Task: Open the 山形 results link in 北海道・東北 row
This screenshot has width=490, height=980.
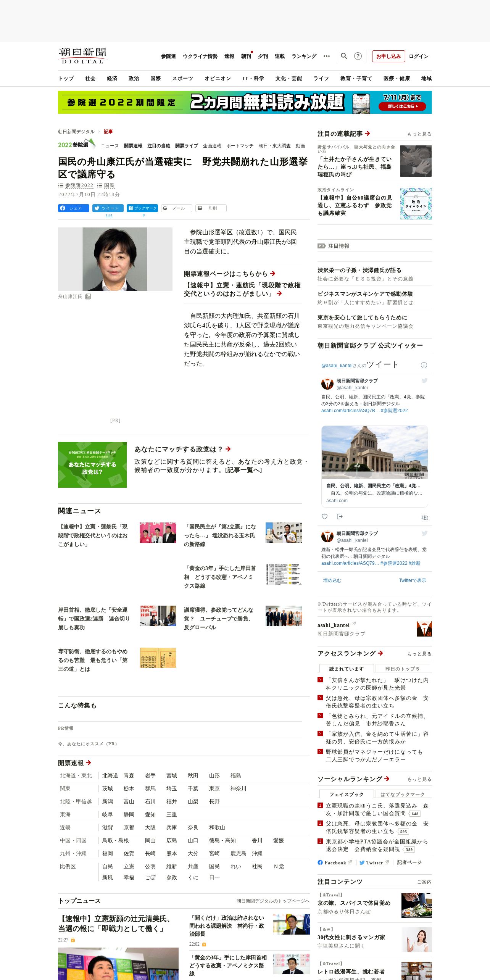Action: (x=214, y=775)
